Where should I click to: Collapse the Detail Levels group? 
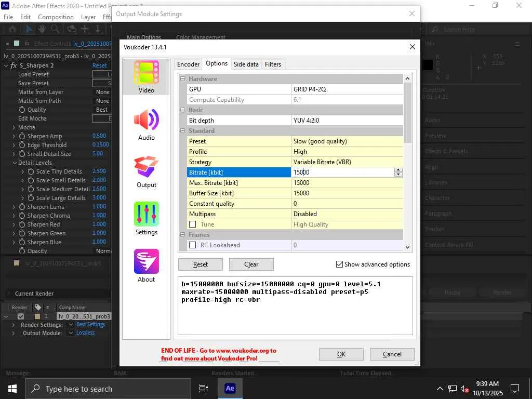[x=15, y=163]
